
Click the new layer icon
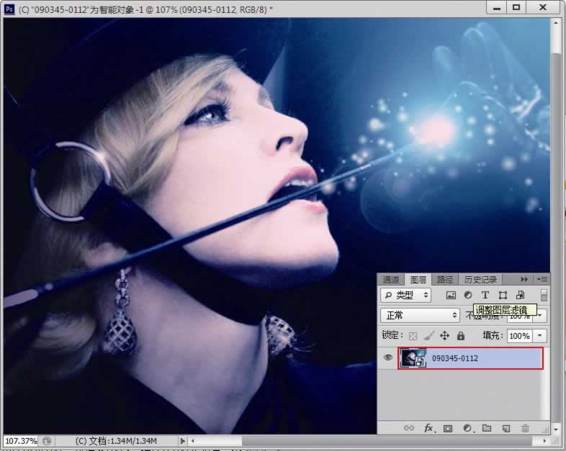(x=506, y=428)
